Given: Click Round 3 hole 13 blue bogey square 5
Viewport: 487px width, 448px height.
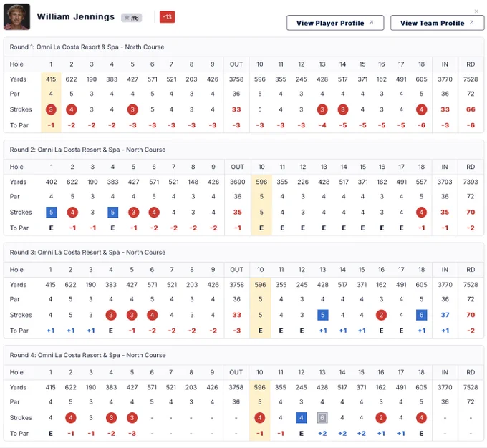Looking at the screenshot, I should [x=323, y=315].
